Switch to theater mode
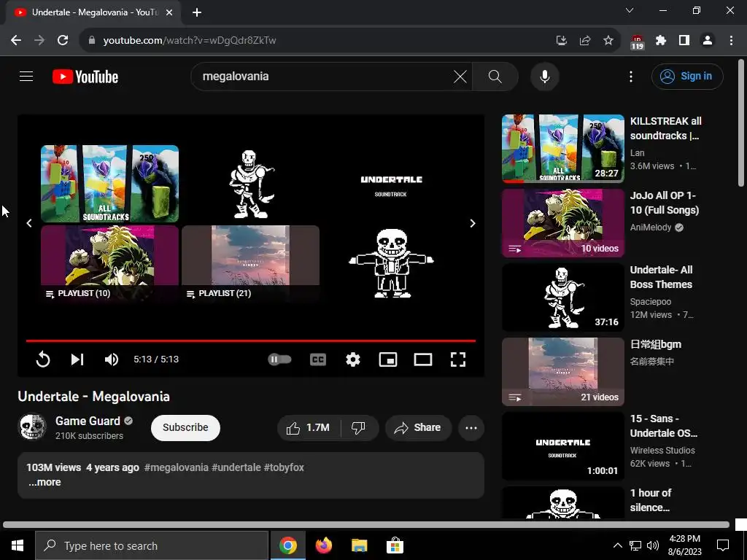The height and width of the screenshot is (560, 747). 422,359
